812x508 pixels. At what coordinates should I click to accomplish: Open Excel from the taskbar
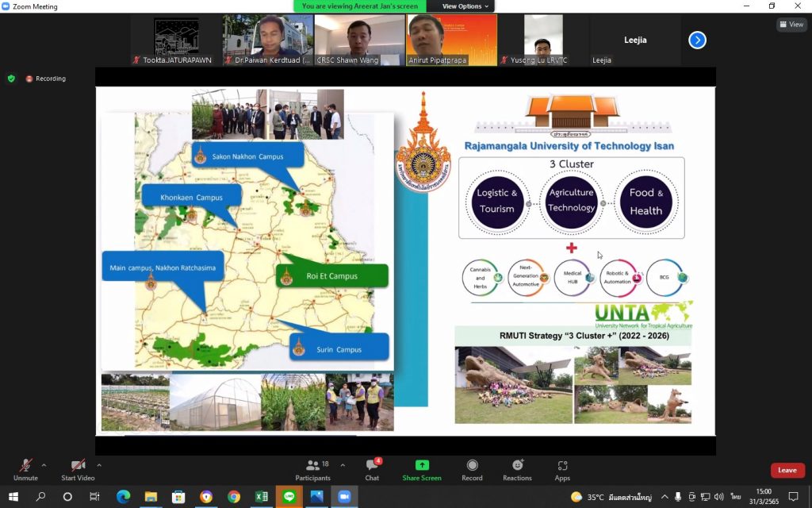coord(261,497)
